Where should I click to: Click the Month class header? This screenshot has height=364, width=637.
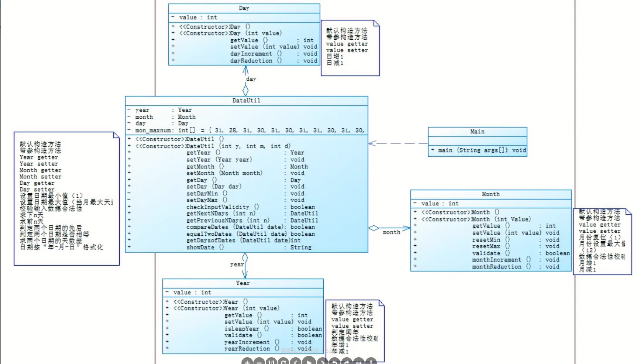tap(491, 194)
